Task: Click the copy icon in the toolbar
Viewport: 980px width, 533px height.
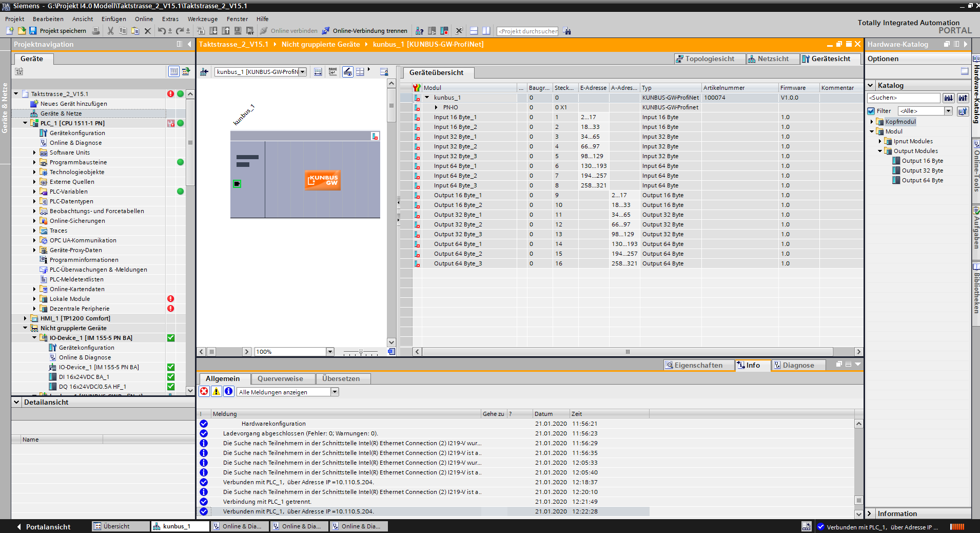Action: pos(123,31)
